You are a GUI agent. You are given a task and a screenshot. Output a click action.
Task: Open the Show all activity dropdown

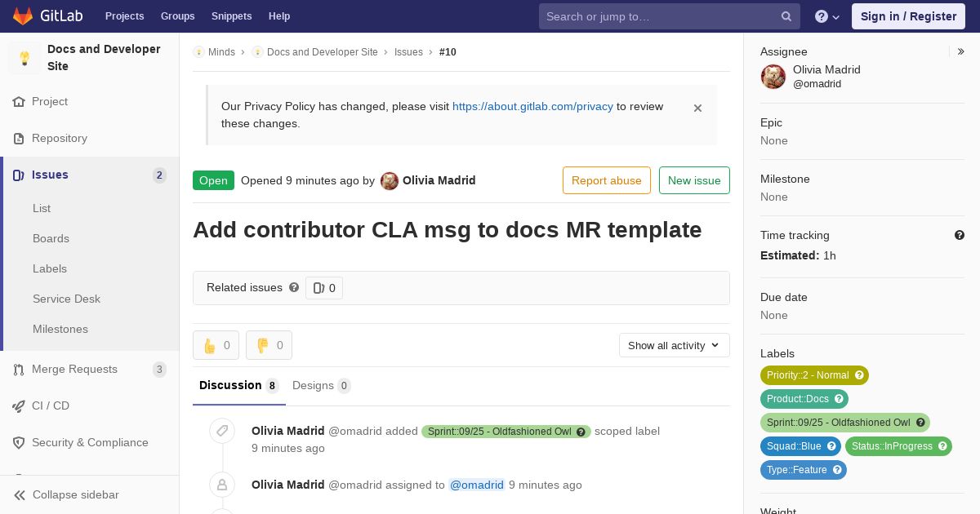[x=674, y=345]
